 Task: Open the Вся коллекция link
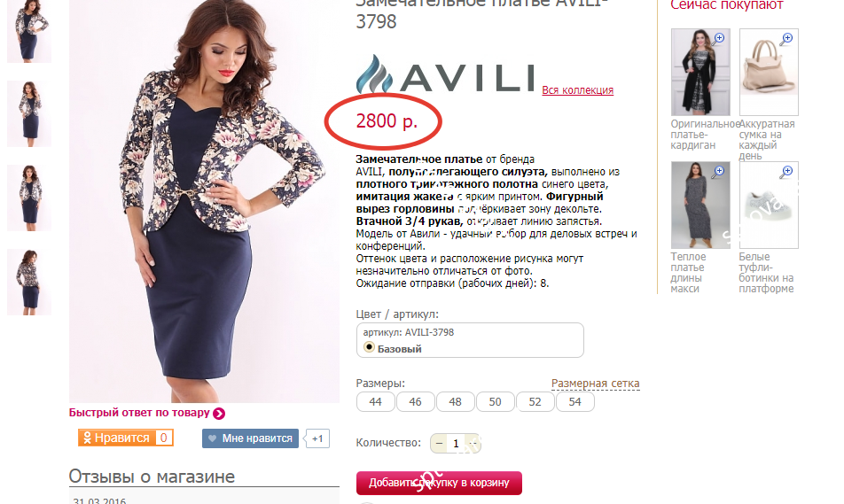(577, 89)
